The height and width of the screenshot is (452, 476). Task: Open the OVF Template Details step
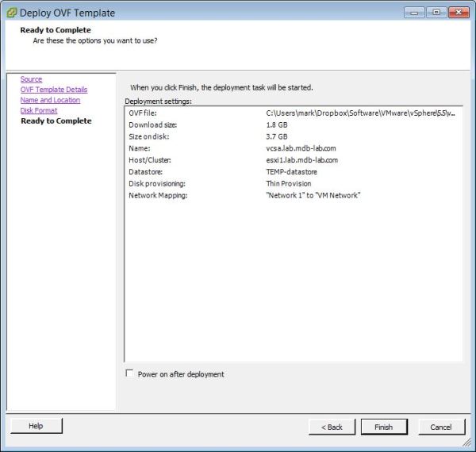point(54,90)
